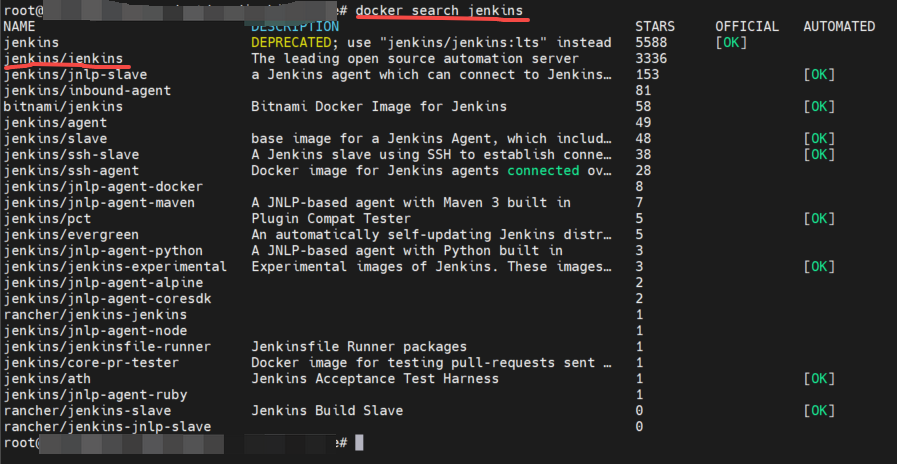The height and width of the screenshot is (464, 897).
Task: Click the green 'connected' word
Action: pyautogui.click(x=543, y=170)
